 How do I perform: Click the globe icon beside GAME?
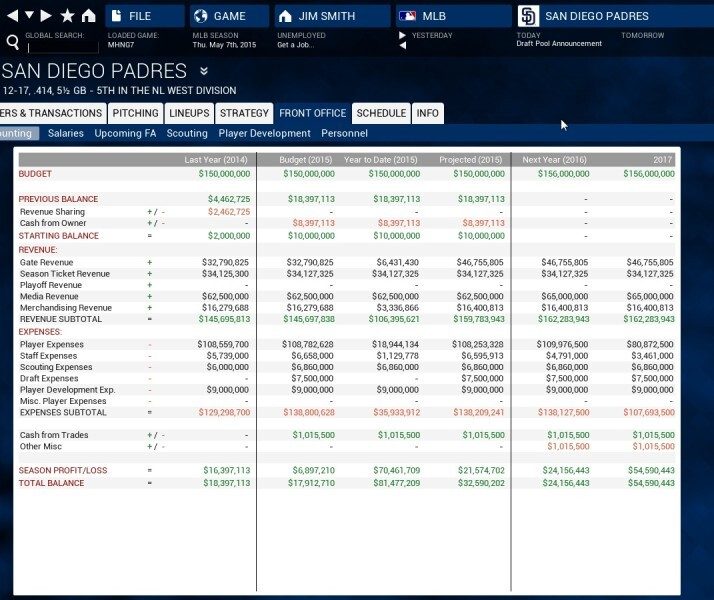pyautogui.click(x=200, y=16)
